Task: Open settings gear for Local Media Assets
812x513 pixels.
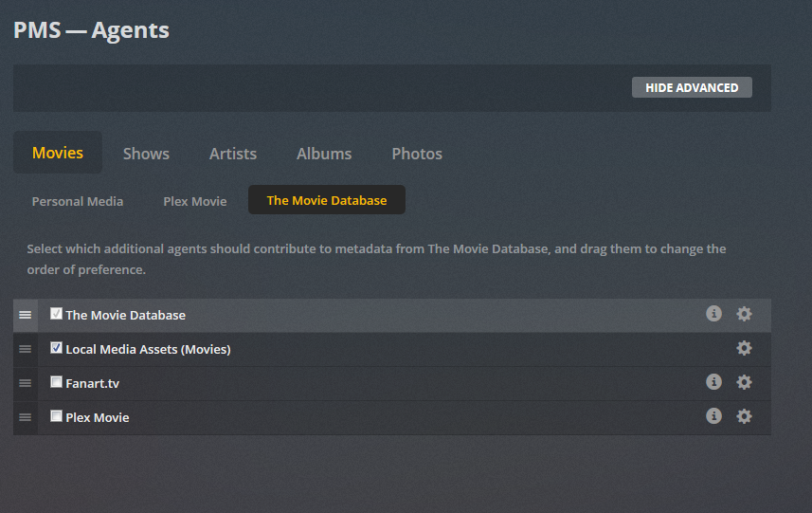Action: (x=744, y=348)
